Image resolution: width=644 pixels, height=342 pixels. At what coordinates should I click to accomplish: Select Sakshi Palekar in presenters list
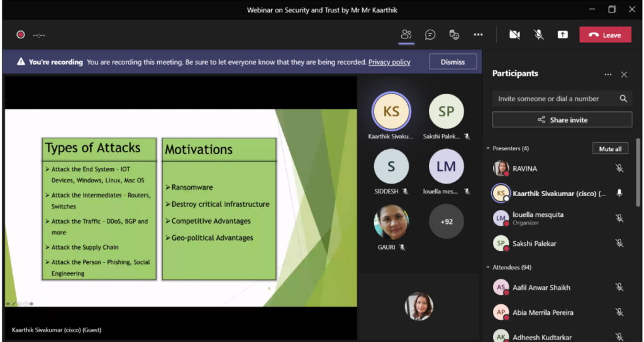point(559,243)
